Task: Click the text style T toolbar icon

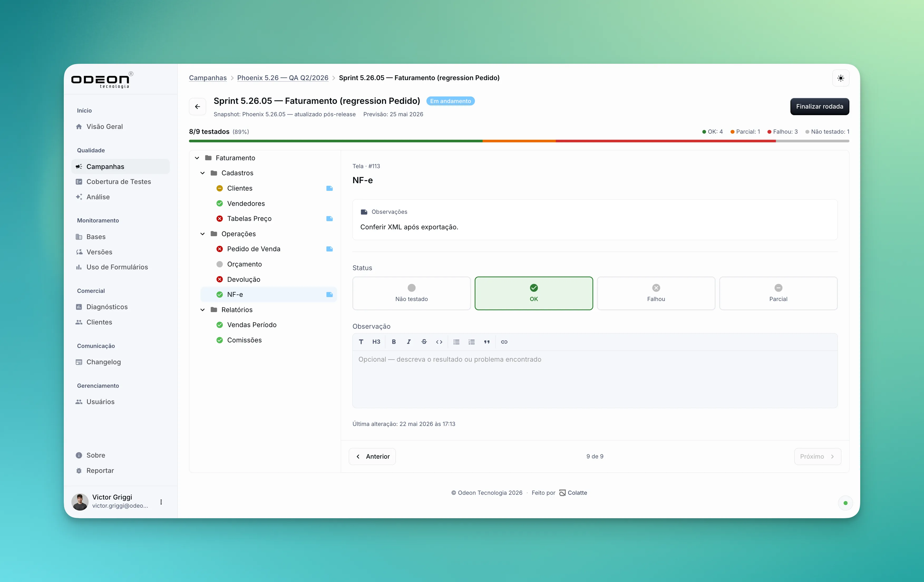Action: click(361, 342)
